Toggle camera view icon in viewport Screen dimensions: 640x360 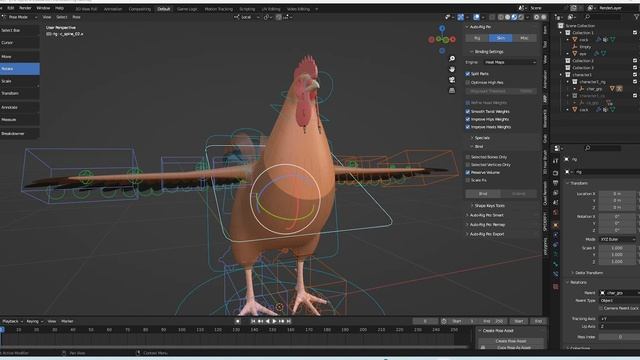452,80
